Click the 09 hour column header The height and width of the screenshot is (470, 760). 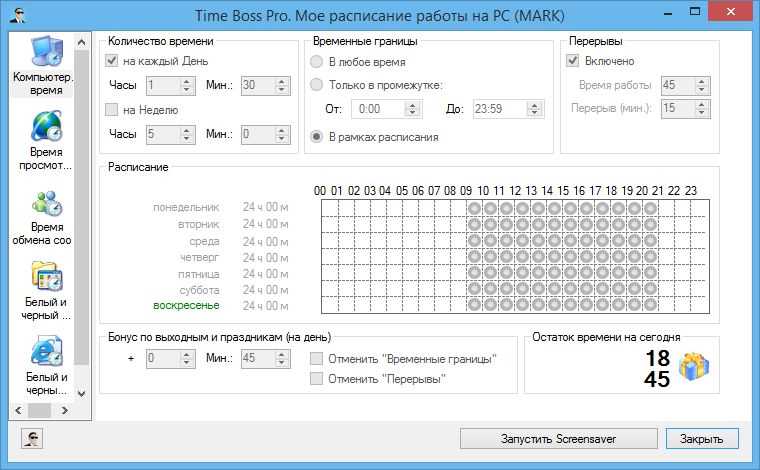(x=466, y=191)
